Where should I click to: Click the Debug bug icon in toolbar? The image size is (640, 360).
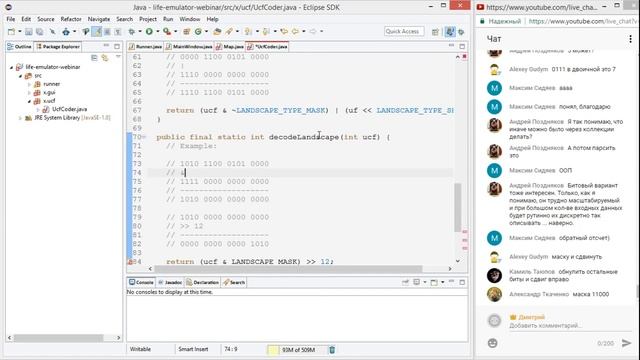tap(132, 31)
